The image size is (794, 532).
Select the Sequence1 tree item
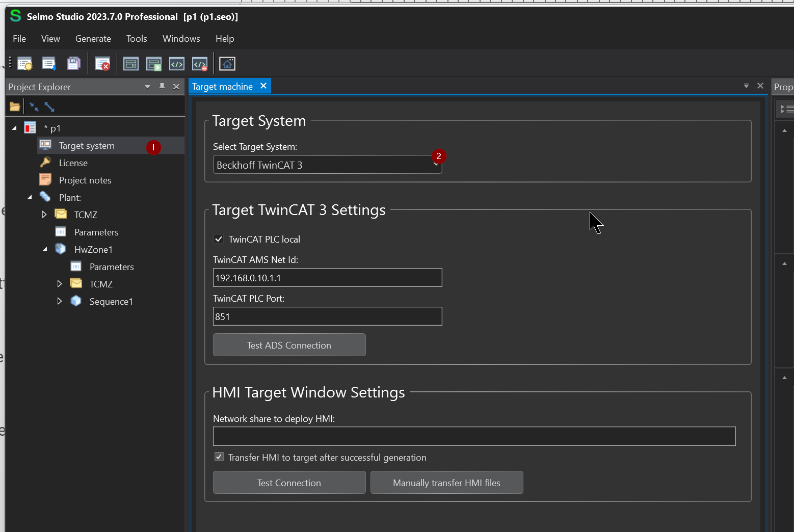[x=111, y=302]
